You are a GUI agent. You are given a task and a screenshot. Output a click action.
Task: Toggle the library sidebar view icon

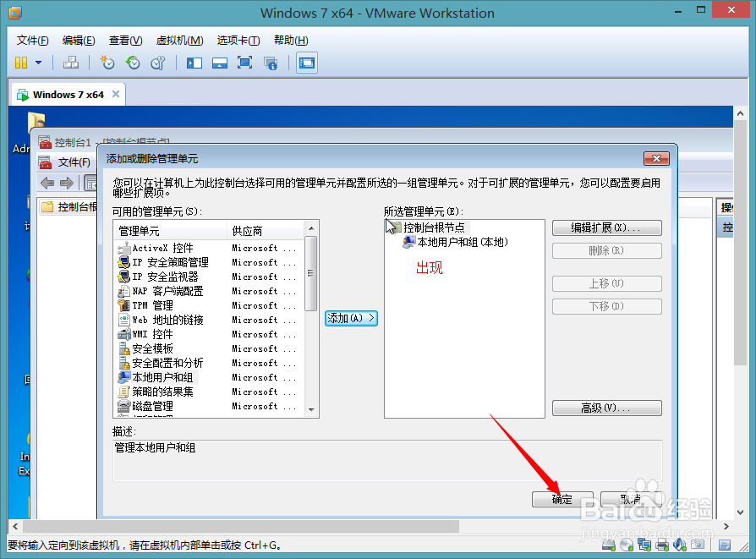[194, 63]
